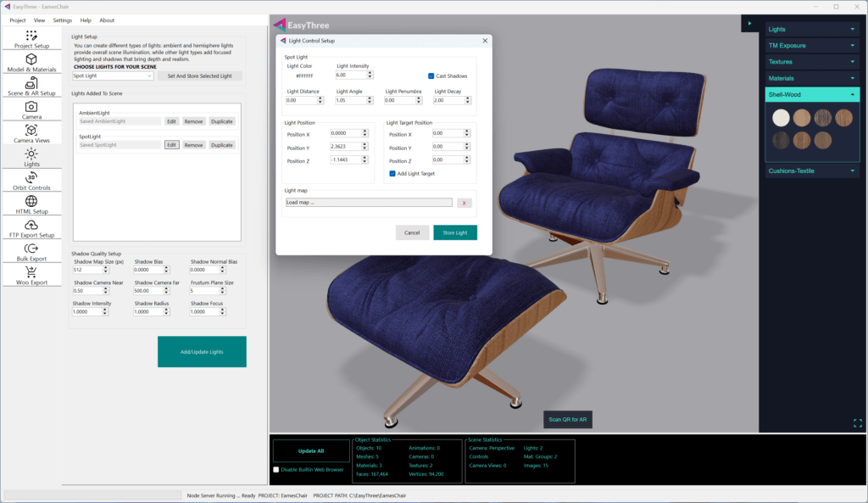Click the Store Light button

click(x=455, y=232)
